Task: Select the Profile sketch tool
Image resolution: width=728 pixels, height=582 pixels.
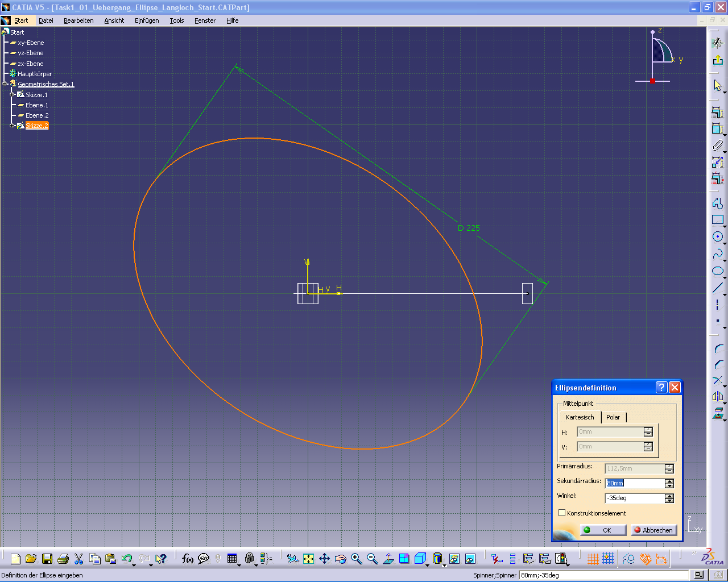Action: point(718,203)
